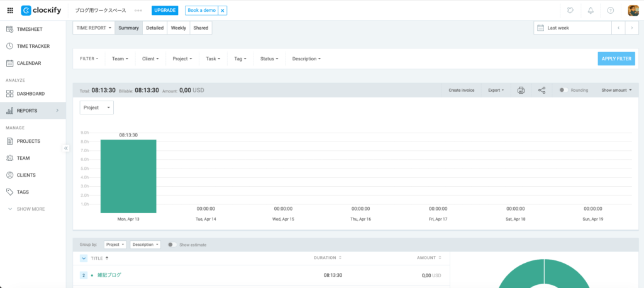Open the Last week date range picker
Viewport: 644px width, 288px height.
point(572,28)
